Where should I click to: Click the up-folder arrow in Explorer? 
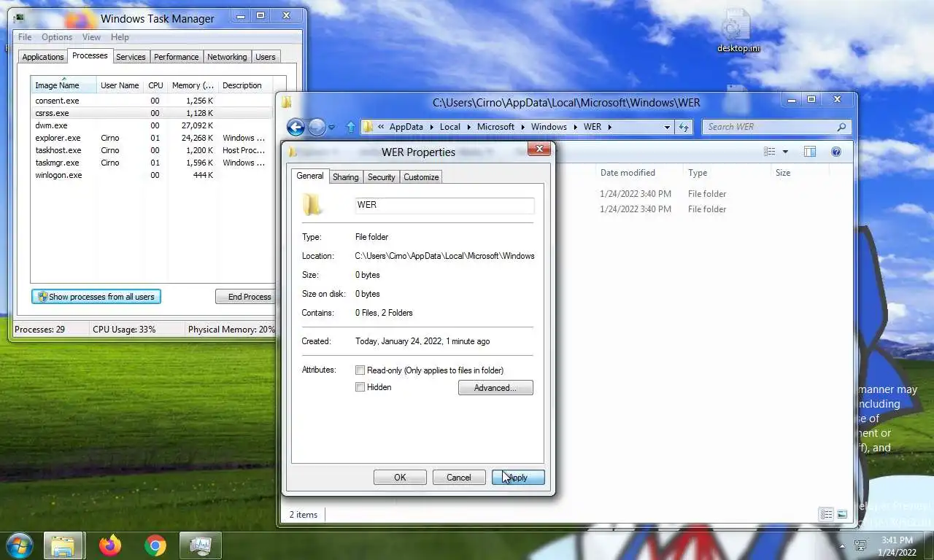point(350,127)
